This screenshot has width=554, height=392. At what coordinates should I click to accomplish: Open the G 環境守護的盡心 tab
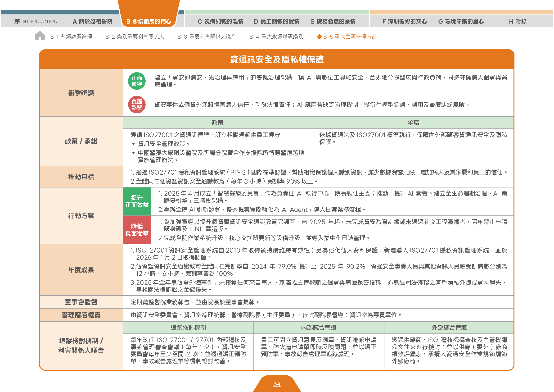pyautogui.click(x=461, y=22)
